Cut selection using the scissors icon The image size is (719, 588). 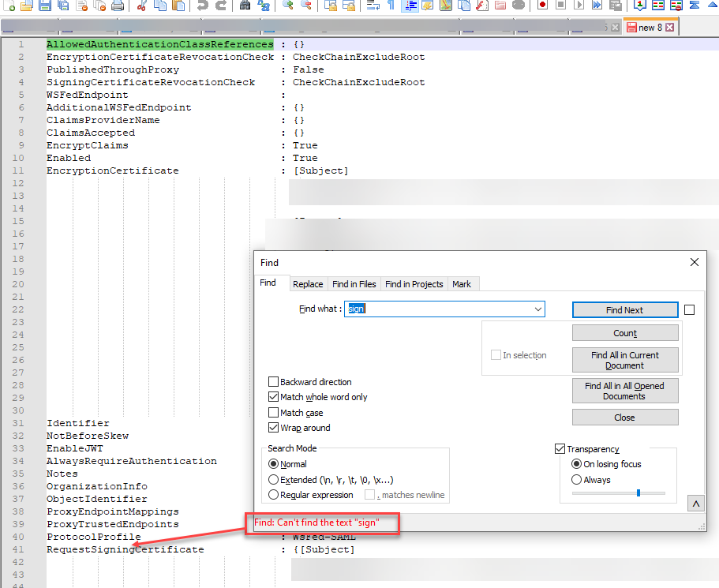142,5
